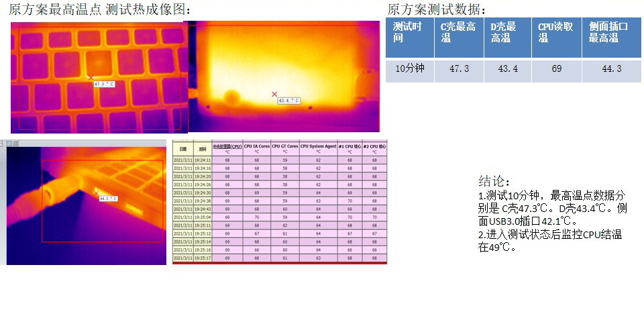Image resolution: width=644 pixels, height=314 pixels.
Task: Select the 43.4 °C temperature label
Action: tap(288, 101)
